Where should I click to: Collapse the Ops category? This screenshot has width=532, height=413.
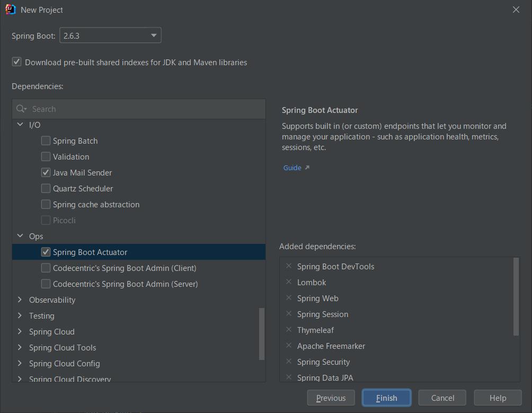[x=20, y=236]
